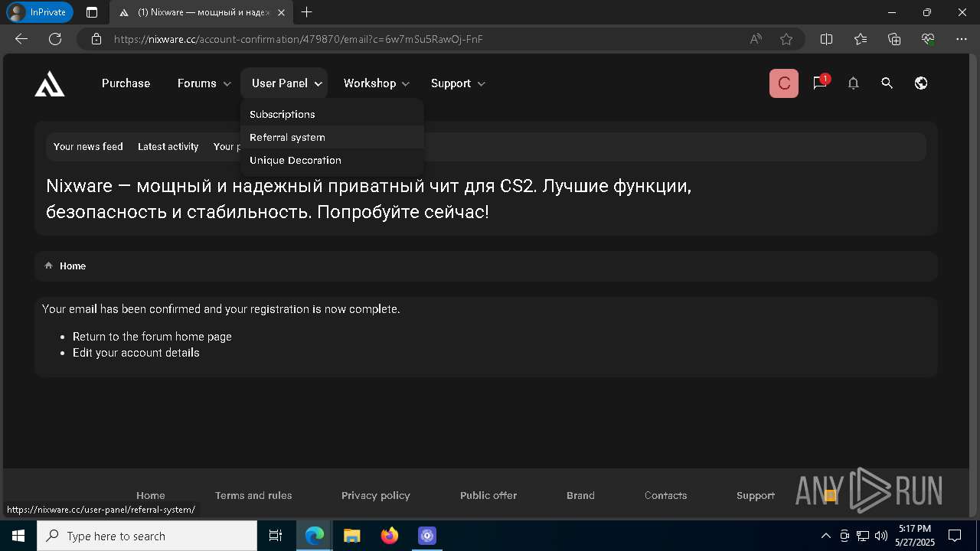Open Terms and rules footer link
This screenshot has height=551, width=980.
(253, 495)
